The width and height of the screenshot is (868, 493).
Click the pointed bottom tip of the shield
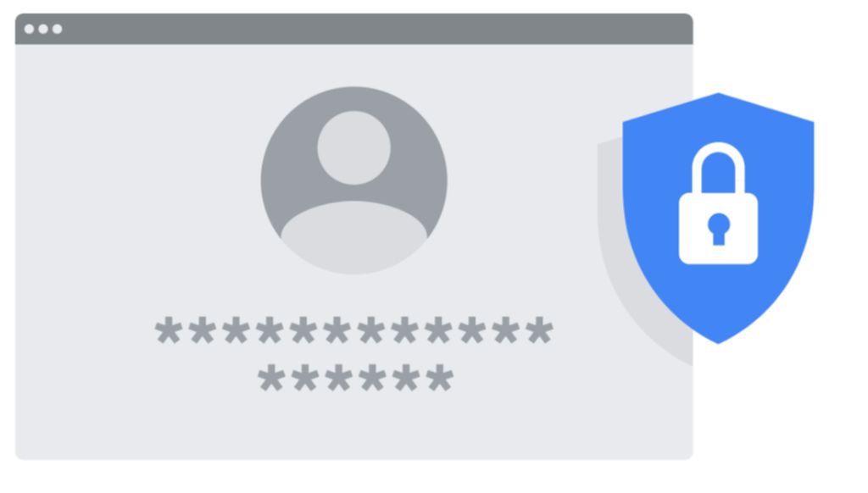coord(718,339)
